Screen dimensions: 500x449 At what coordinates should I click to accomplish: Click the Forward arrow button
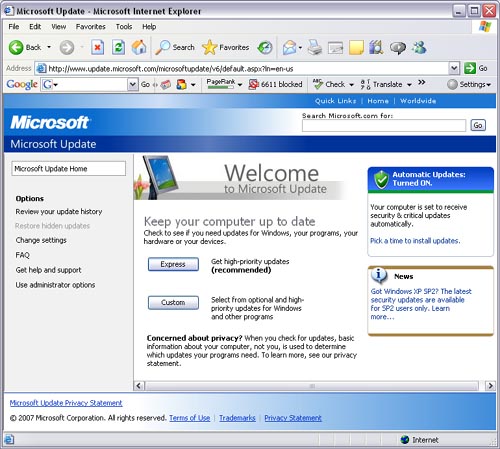click(x=67, y=48)
